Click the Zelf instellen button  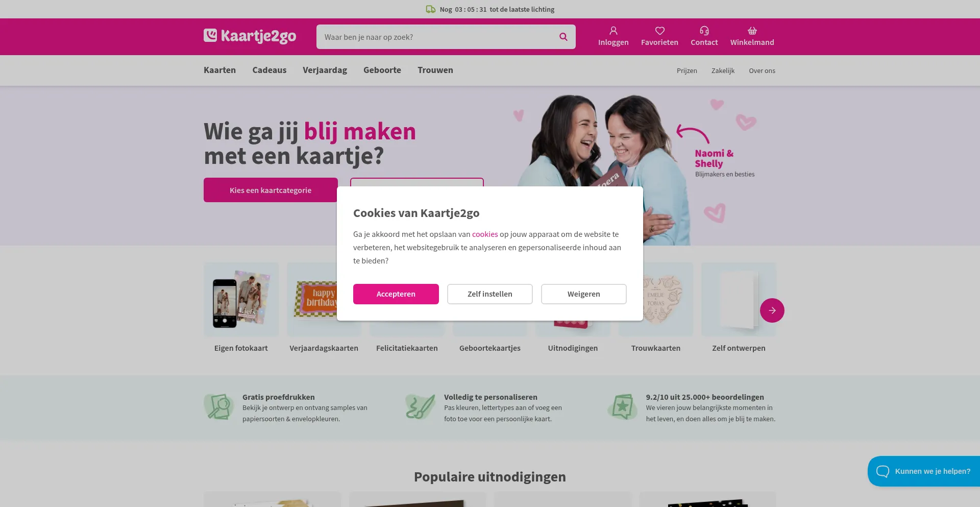tap(489, 294)
